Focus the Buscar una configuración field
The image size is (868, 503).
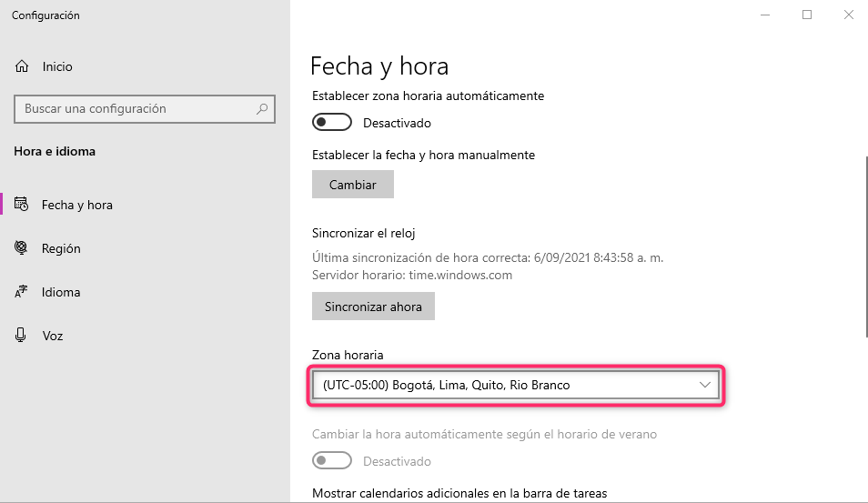(136, 109)
